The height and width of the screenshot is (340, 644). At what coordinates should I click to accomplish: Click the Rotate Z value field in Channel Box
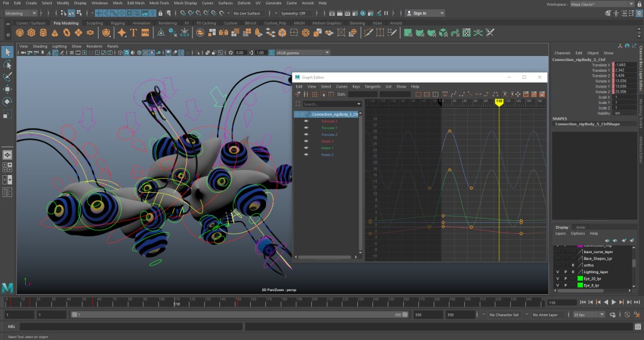click(620, 91)
